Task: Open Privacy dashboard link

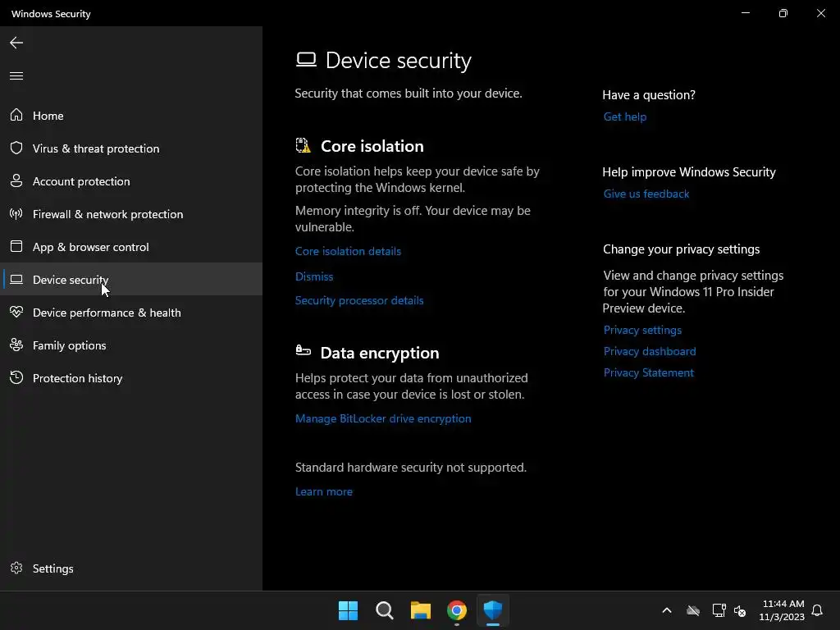Action: pyautogui.click(x=650, y=351)
